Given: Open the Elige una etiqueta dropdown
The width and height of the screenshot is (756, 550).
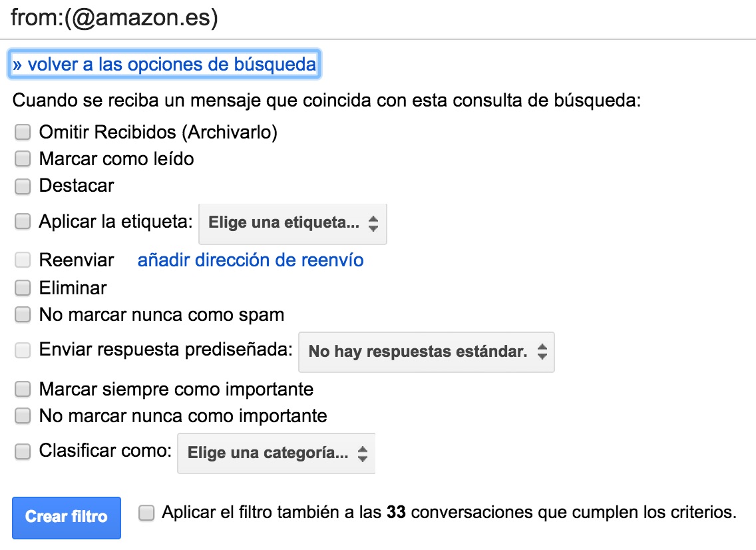Looking at the screenshot, I should pos(293,224).
